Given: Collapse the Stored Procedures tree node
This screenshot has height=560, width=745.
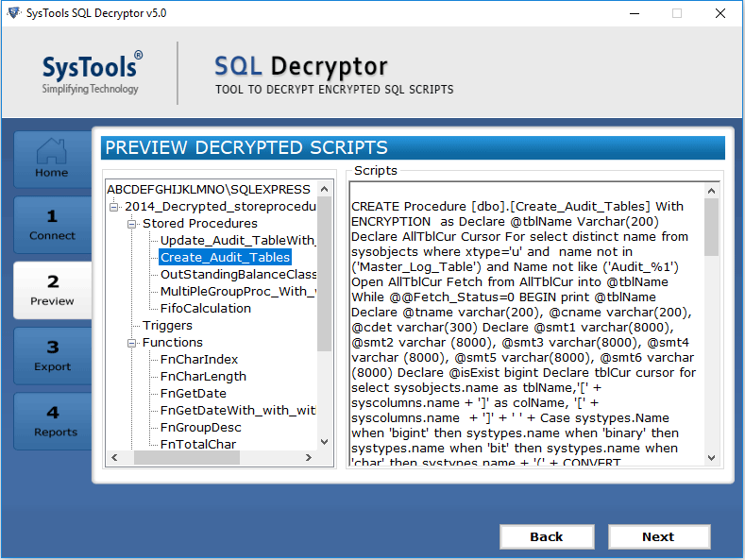Looking at the screenshot, I should (131, 224).
